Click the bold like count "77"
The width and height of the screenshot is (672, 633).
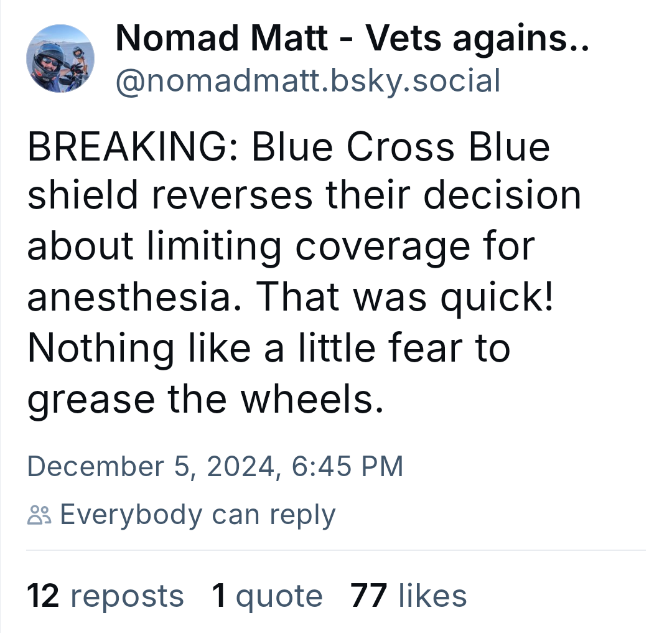tap(369, 596)
